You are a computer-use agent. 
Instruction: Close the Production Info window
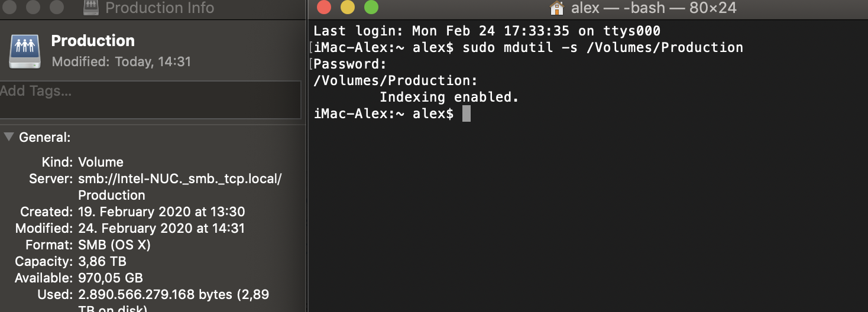point(8,7)
